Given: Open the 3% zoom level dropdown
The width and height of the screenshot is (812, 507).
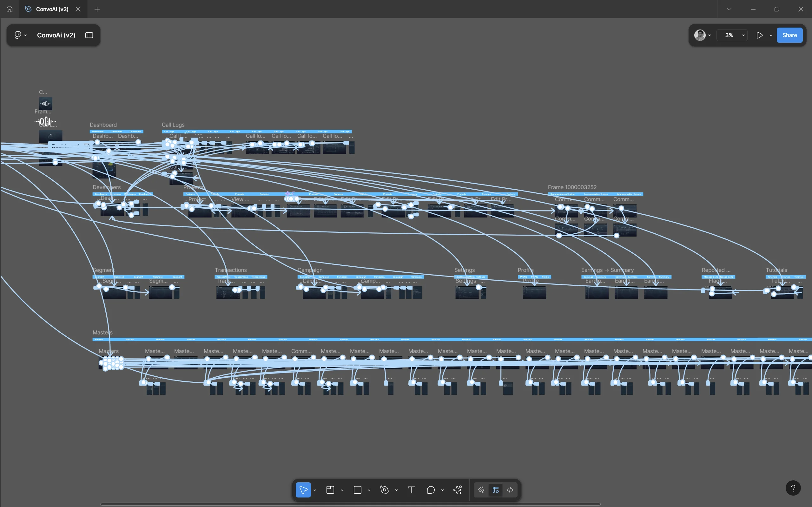Looking at the screenshot, I should (732, 35).
